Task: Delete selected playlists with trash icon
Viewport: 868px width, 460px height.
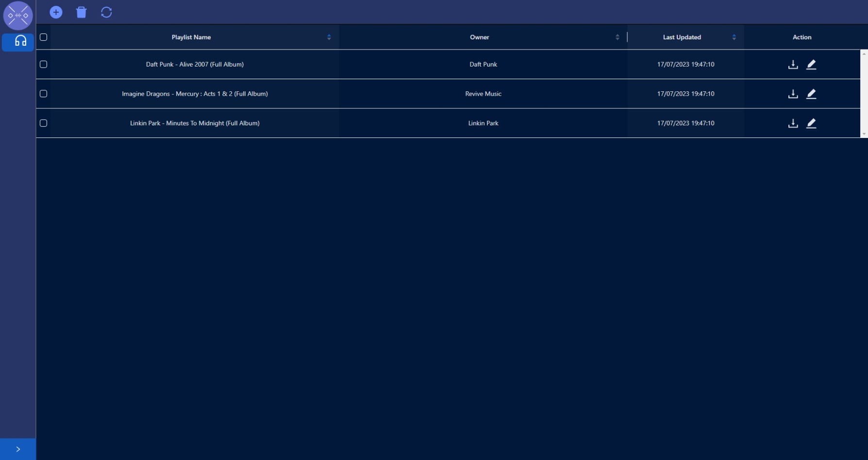Action: click(x=82, y=12)
